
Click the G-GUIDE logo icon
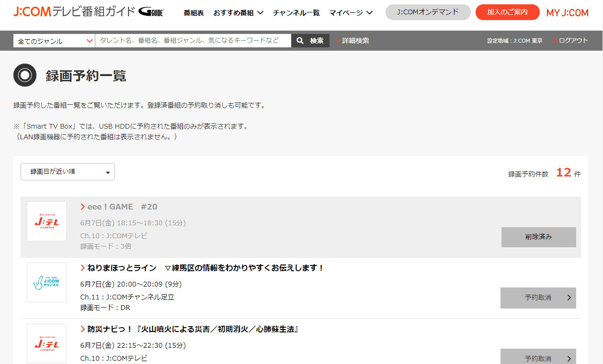(x=151, y=12)
